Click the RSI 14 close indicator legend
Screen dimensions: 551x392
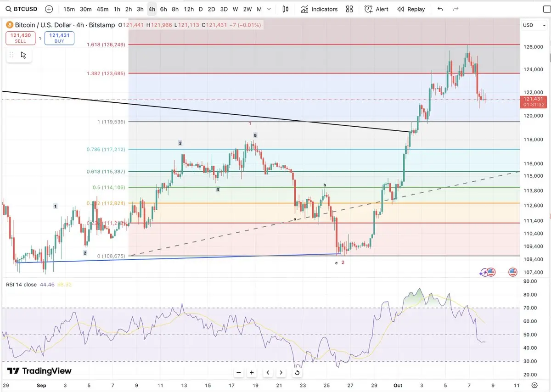tap(22, 285)
